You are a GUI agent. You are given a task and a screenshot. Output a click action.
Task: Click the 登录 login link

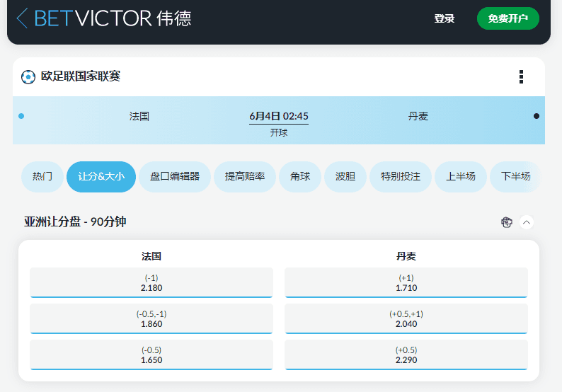click(x=445, y=18)
